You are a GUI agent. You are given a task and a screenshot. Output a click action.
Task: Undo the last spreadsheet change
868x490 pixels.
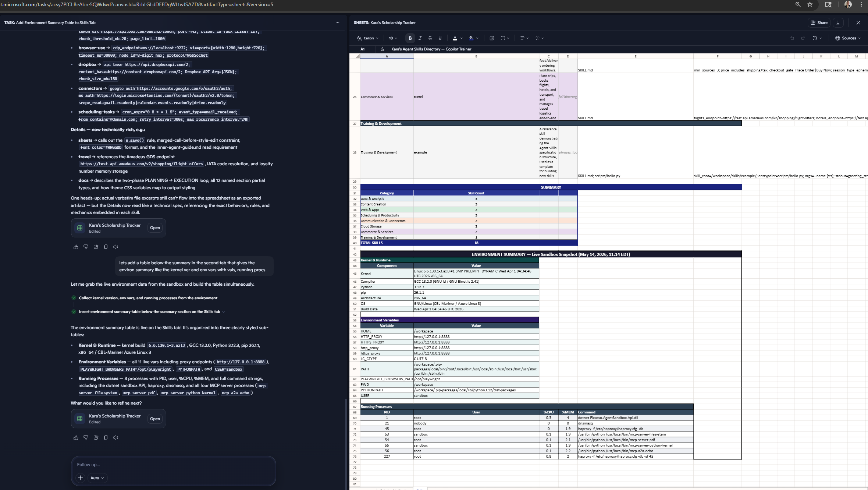[792, 38]
